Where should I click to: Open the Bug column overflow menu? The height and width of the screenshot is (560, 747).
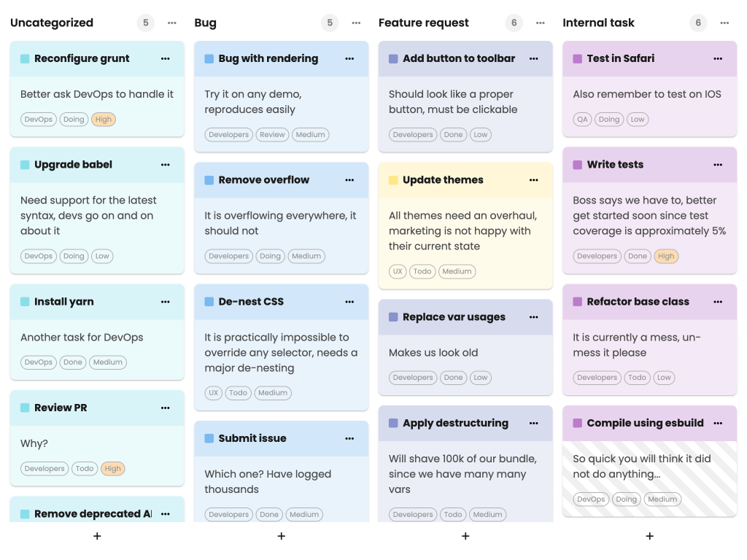(356, 23)
